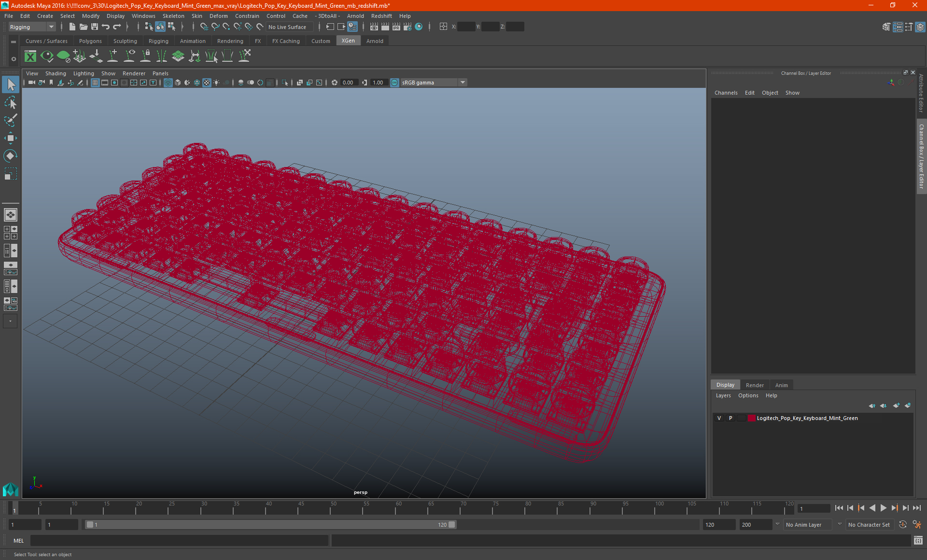This screenshot has height=560, width=927.
Task: Click range slider start handle
Action: 90,525
